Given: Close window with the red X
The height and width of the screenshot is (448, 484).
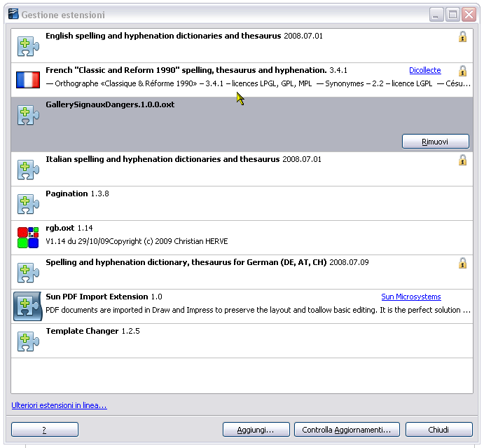Looking at the screenshot, I should pyautogui.click(x=469, y=15).
